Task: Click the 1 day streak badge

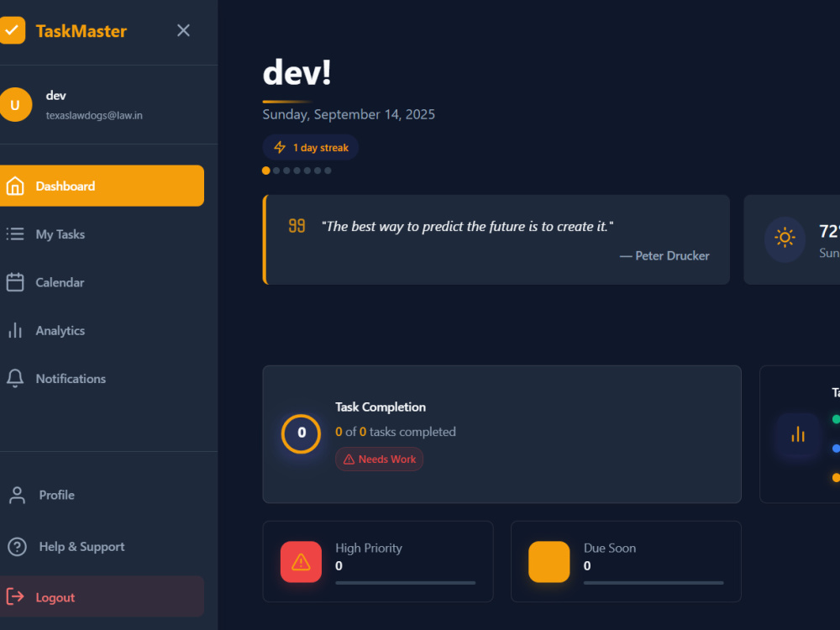Action: click(311, 147)
